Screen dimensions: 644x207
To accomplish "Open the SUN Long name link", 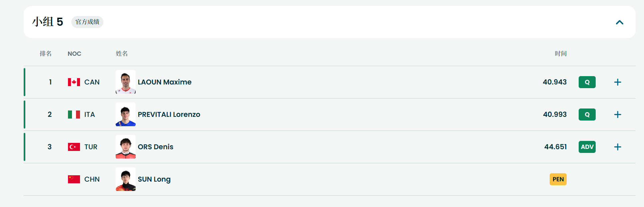I will [154, 179].
